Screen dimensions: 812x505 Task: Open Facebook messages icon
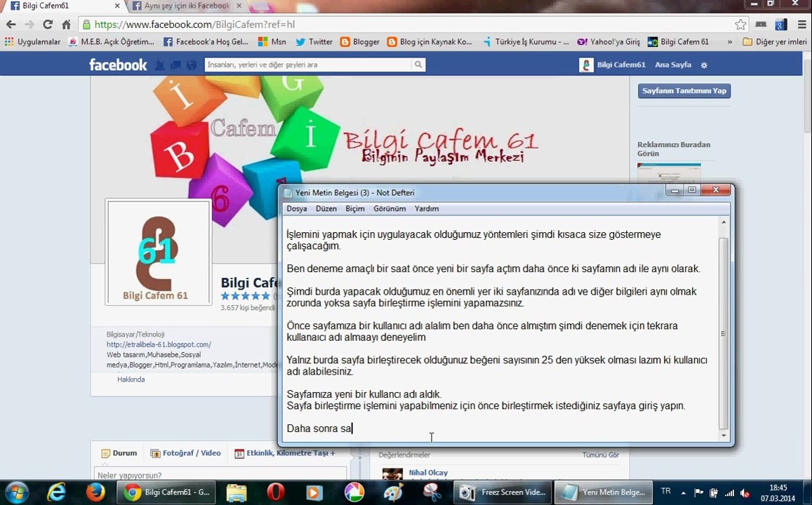pos(175,65)
